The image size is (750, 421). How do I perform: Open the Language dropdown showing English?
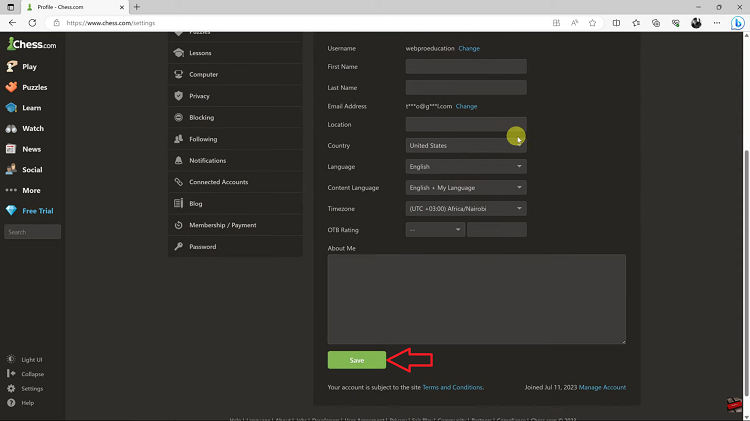coord(466,166)
